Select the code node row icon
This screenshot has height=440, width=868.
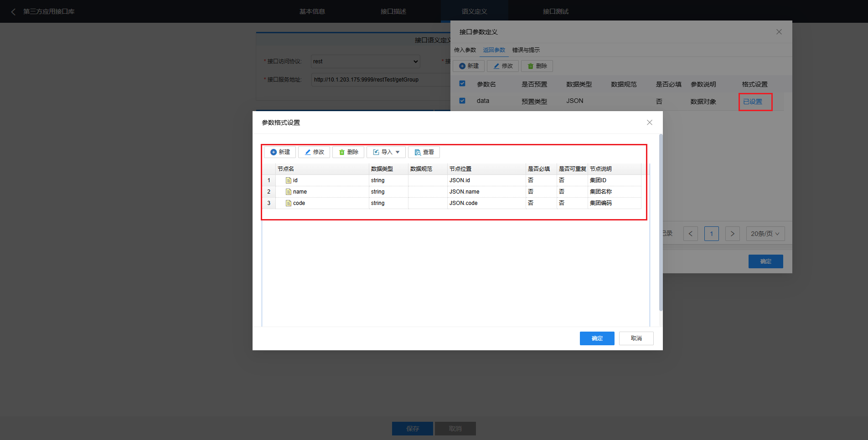[288, 203]
